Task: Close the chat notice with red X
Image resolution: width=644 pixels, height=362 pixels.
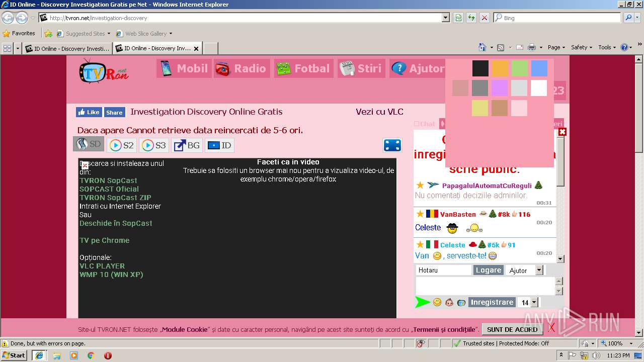Action: pos(562,132)
